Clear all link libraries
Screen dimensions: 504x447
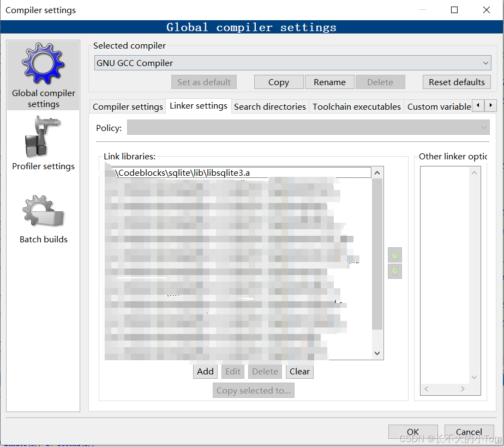pos(299,371)
